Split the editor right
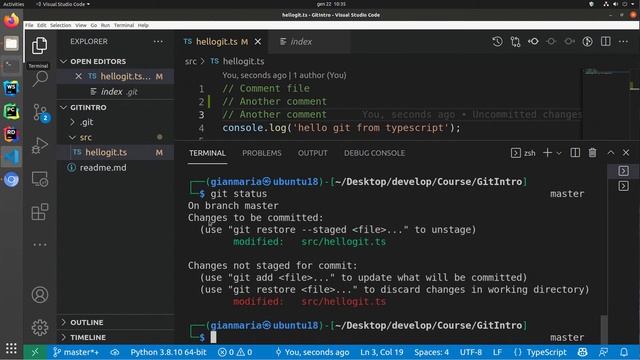 click(x=606, y=42)
